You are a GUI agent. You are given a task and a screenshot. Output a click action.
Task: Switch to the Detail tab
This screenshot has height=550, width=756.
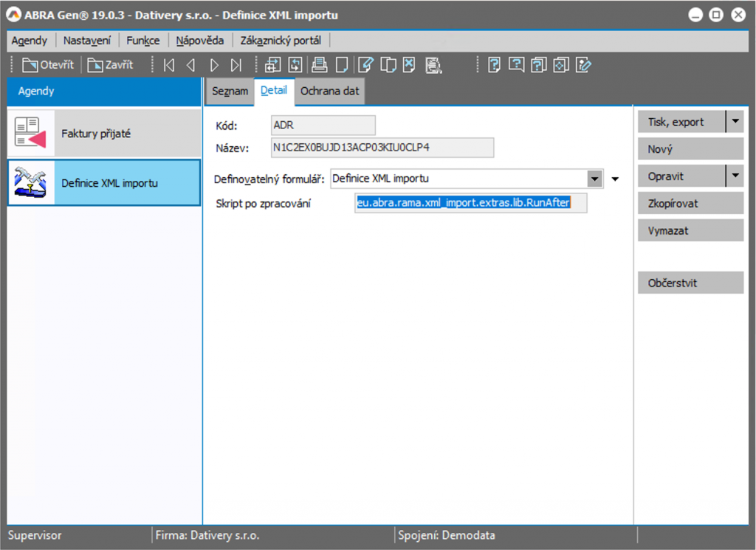coord(274,91)
